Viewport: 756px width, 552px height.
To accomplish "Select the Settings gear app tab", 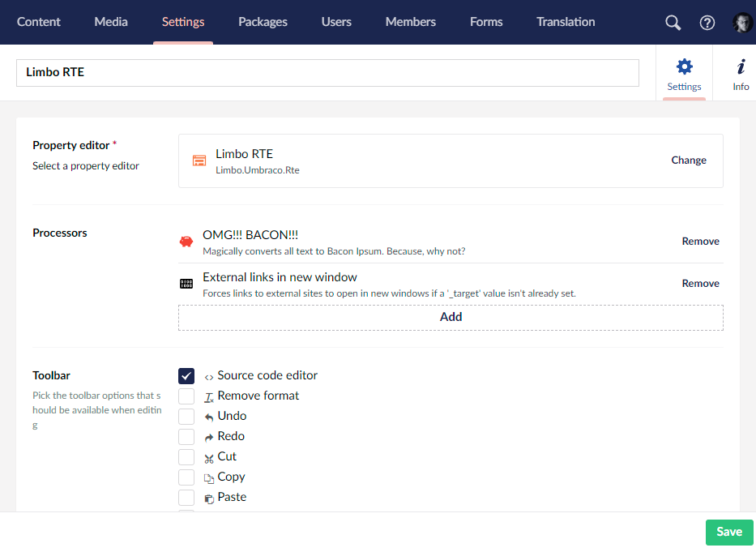I will click(x=684, y=75).
